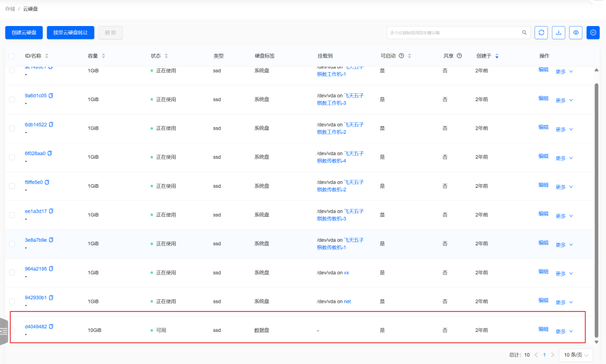Click the blue round icon button at top right
606x364 pixels.
click(x=593, y=33)
